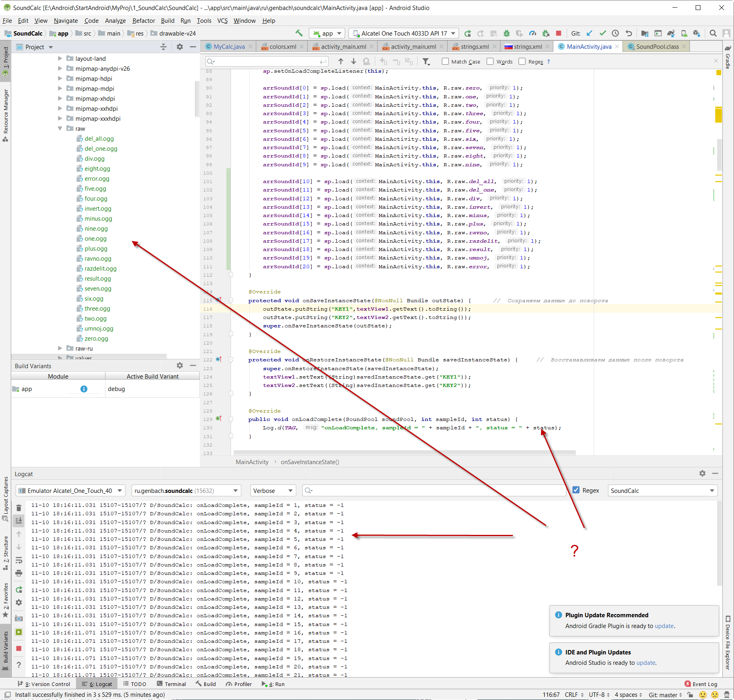
Task: Click the logcat screen record icon
Action: (x=18, y=632)
